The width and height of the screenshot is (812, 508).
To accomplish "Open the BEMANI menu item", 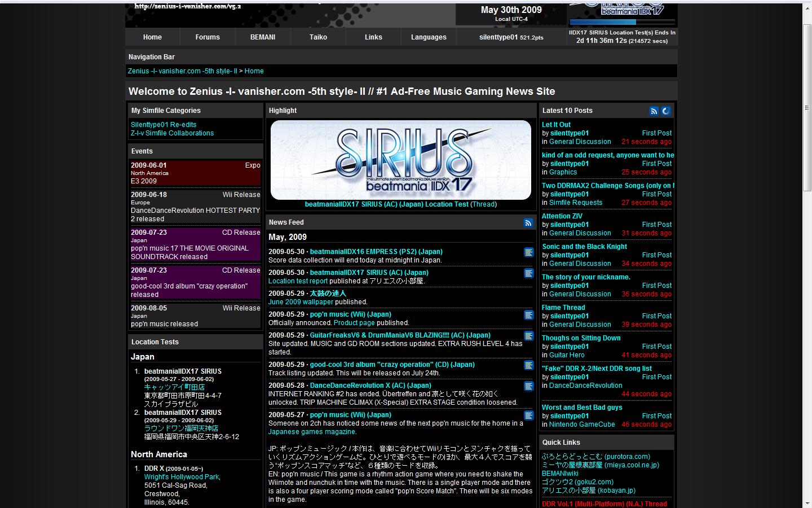I will [x=263, y=37].
